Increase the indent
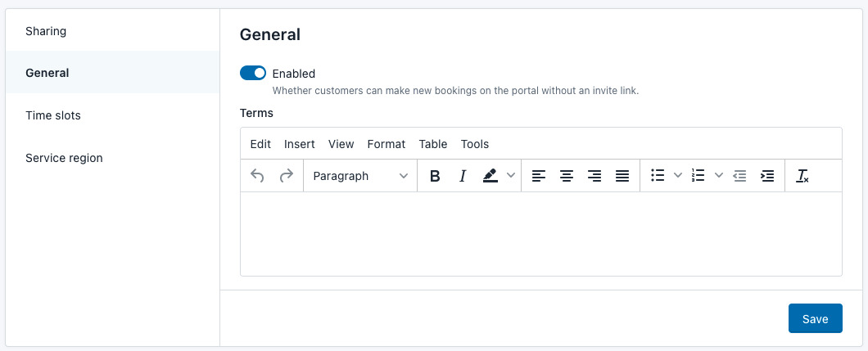This screenshot has height=351, width=868. pyautogui.click(x=767, y=176)
